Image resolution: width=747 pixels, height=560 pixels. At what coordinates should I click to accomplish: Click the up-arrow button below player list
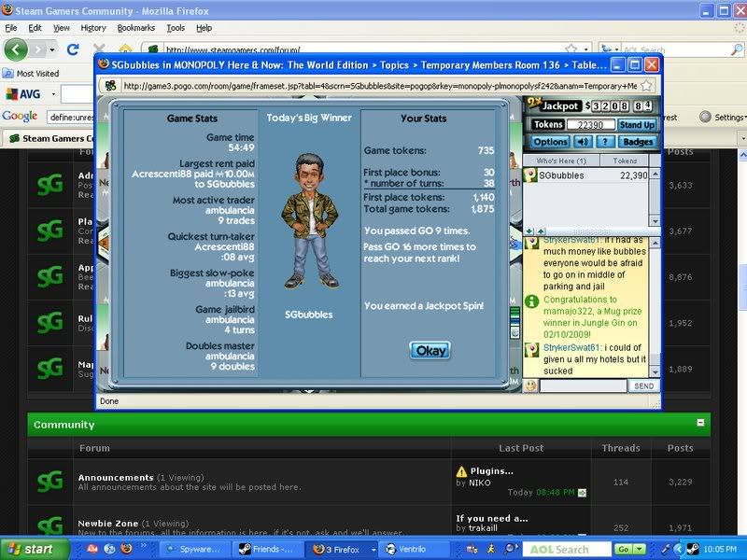pyautogui.click(x=541, y=231)
